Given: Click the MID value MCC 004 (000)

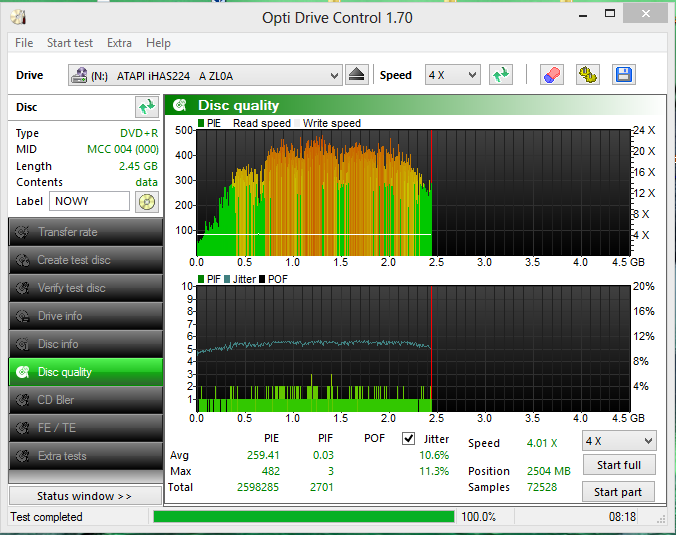Looking at the screenshot, I should [123, 150].
